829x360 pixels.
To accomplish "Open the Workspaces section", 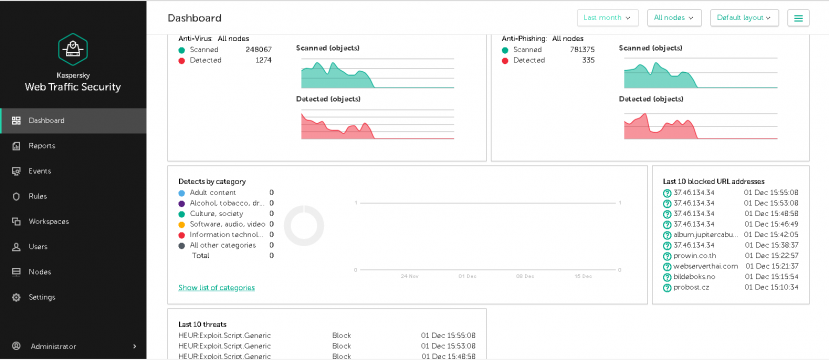I will coord(73,221).
